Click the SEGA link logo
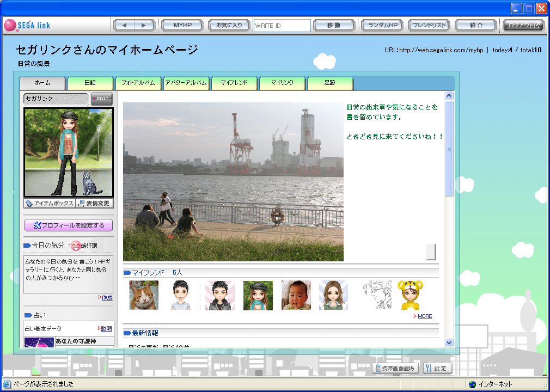This screenshot has width=550, height=392. tap(27, 26)
